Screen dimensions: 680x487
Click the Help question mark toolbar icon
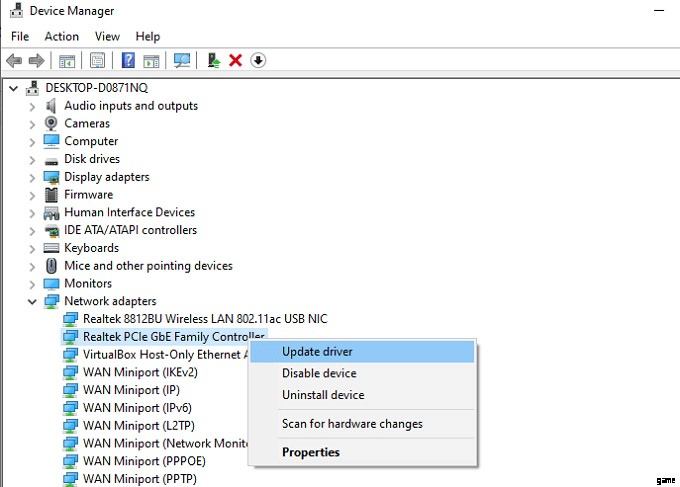[128, 61]
